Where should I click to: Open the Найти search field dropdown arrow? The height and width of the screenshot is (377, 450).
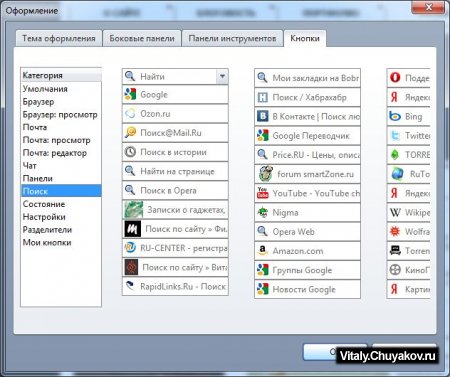(x=222, y=76)
